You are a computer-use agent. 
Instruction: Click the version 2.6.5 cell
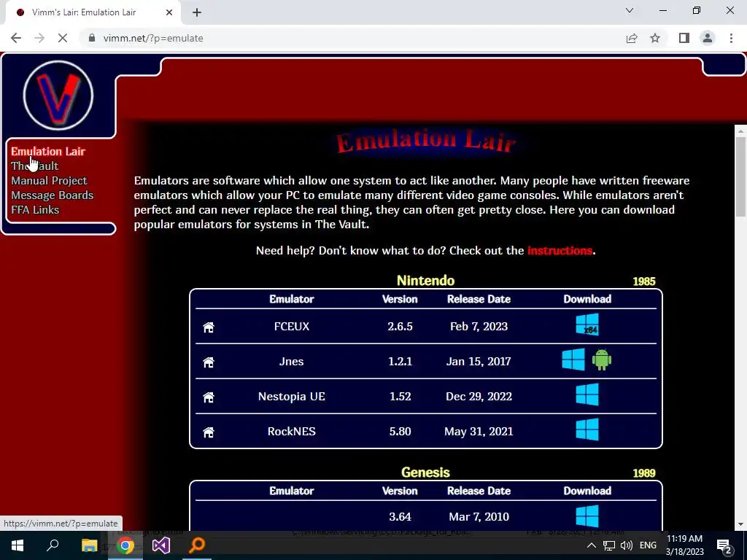click(400, 327)
